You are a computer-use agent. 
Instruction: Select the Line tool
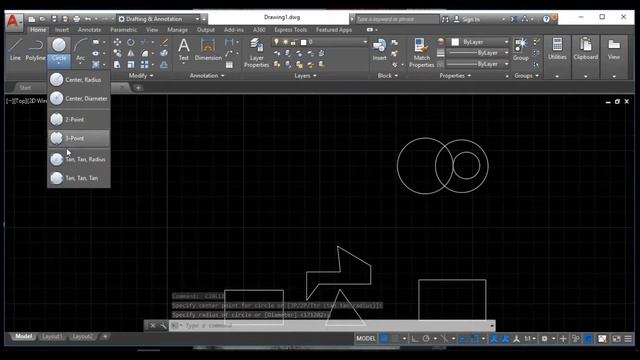[15, 49]
